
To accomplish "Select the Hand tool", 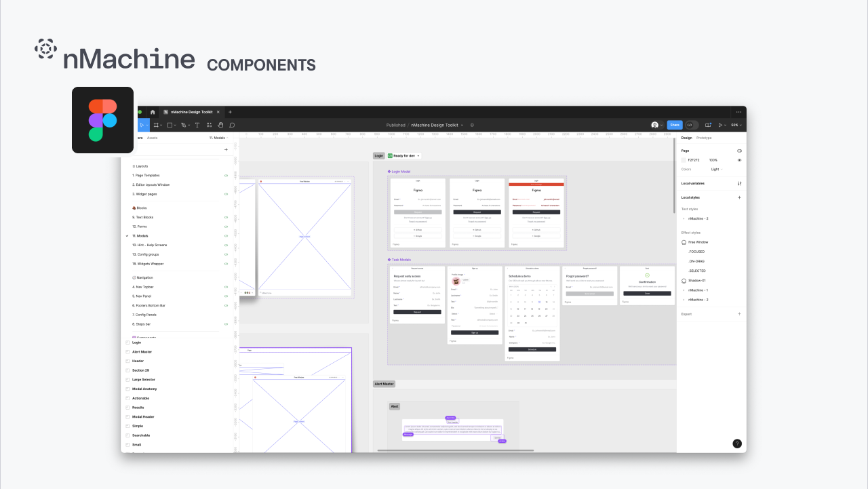I will [x=220, y=125].
